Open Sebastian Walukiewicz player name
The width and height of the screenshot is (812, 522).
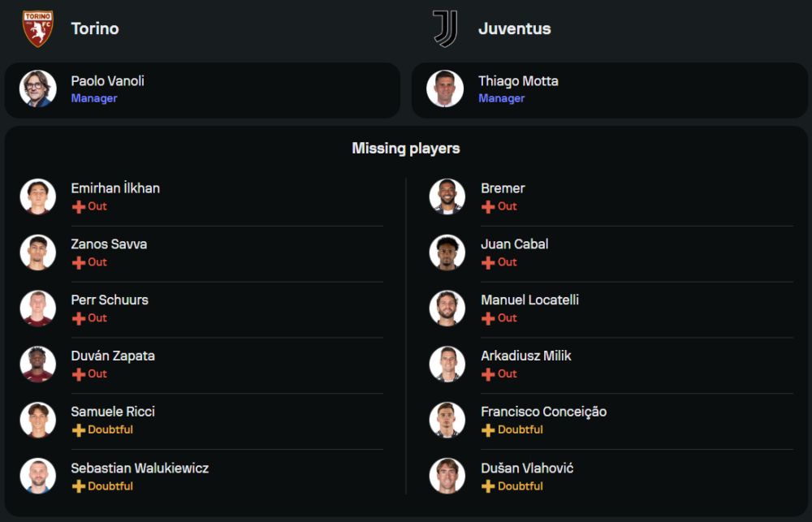(140, 468)
